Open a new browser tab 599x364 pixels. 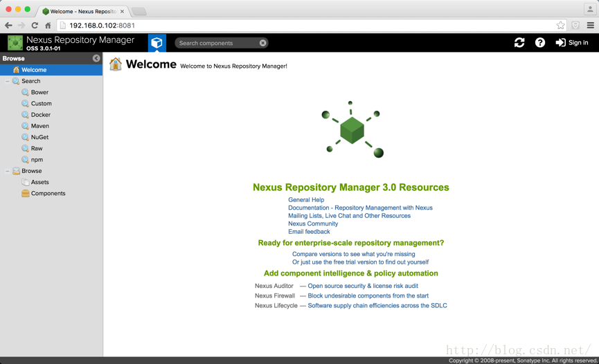coord(139,12)
